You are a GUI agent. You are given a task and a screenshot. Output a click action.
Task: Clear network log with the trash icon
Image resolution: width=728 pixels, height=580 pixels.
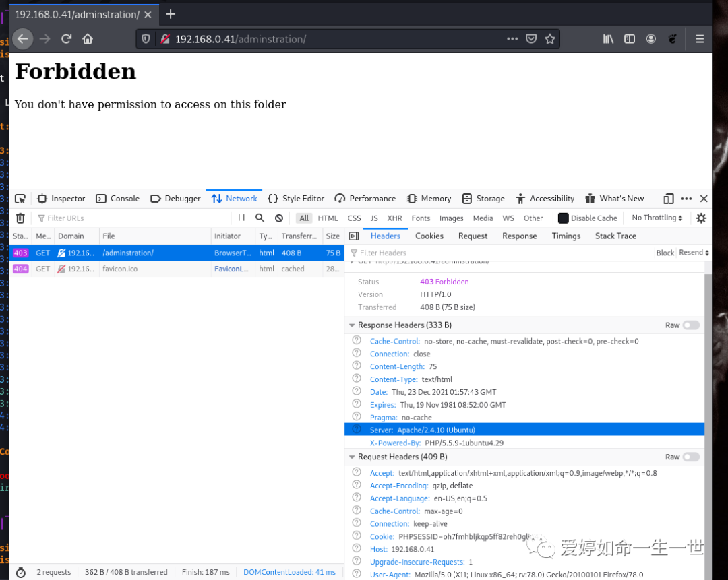20,218
